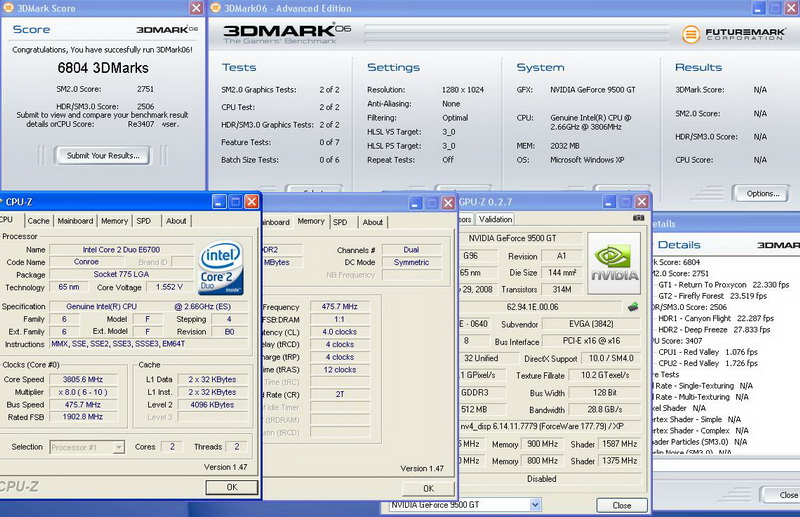Open Memory tab in CPU-Z CPU window
Screen dimensions: 800x517
coord(114,220)
